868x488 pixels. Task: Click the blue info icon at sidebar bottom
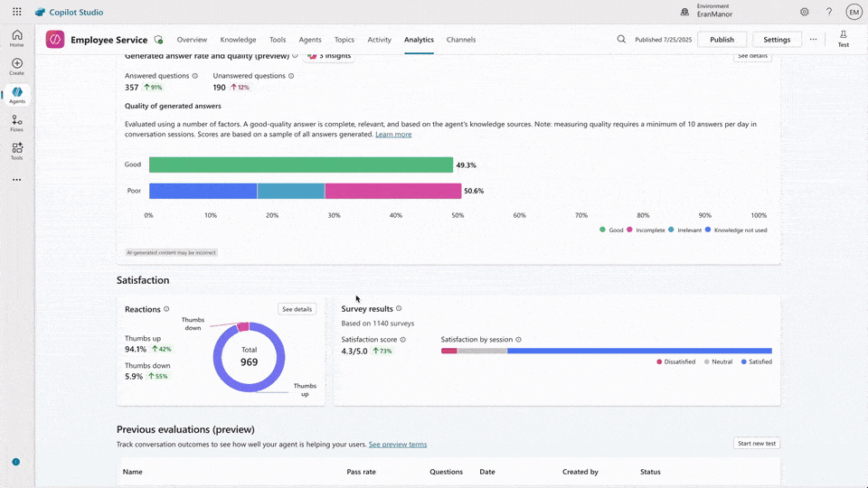[x=16, y=462]
